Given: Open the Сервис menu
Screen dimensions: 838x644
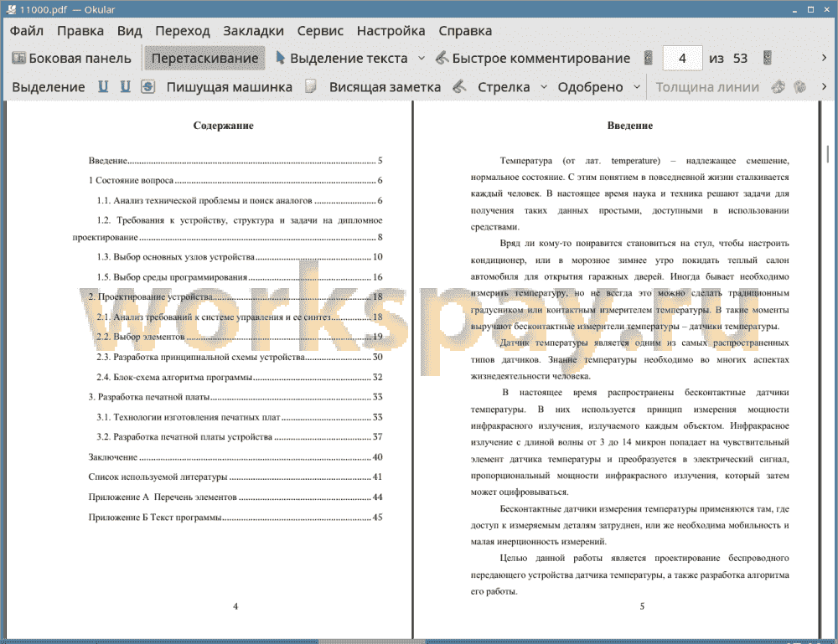Looking at the screenshot, I should point(320,31).
